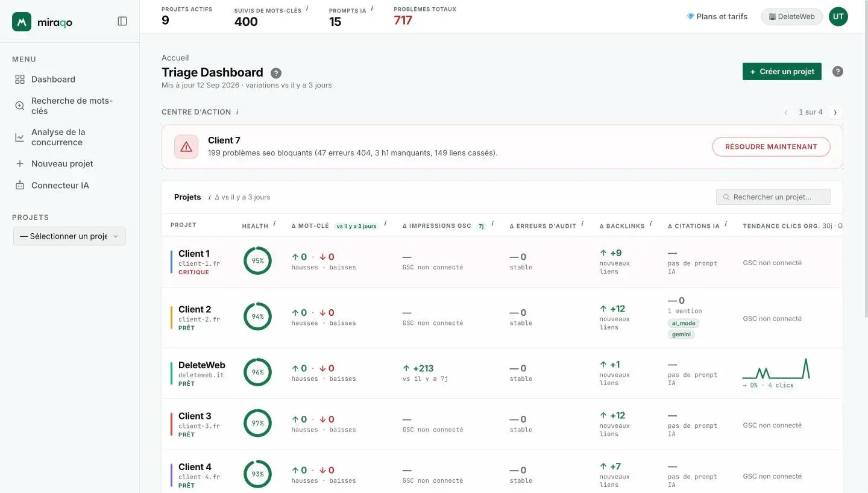Click the +7 backlinks value for Client 4

pos(610,466)
